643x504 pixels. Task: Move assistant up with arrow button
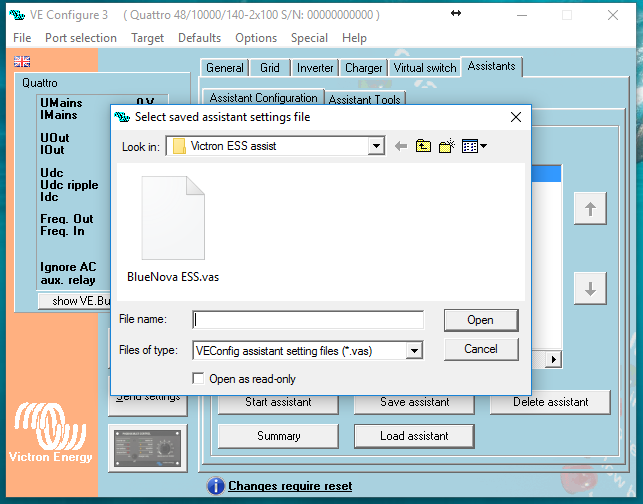tap(590, 208)
